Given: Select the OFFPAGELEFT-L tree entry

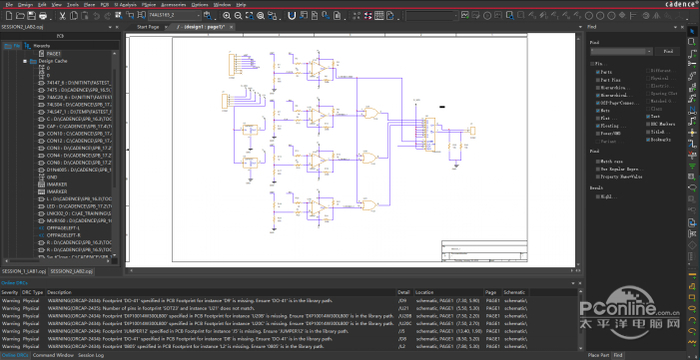Looking at the screenshot, I should 63,228.
